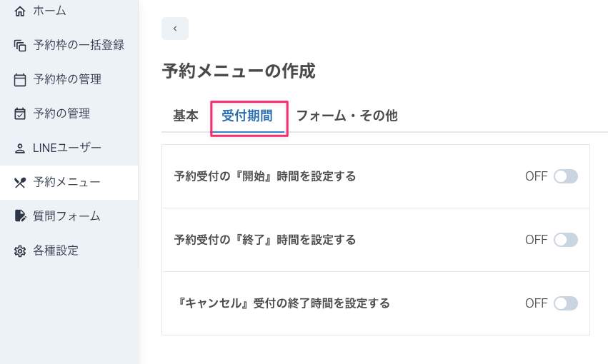Image resolution: width=608 pixels, height=364 pixels.
Task: Click the pencil-document icon for 質問フォーム
Action: tap(20, 216)
